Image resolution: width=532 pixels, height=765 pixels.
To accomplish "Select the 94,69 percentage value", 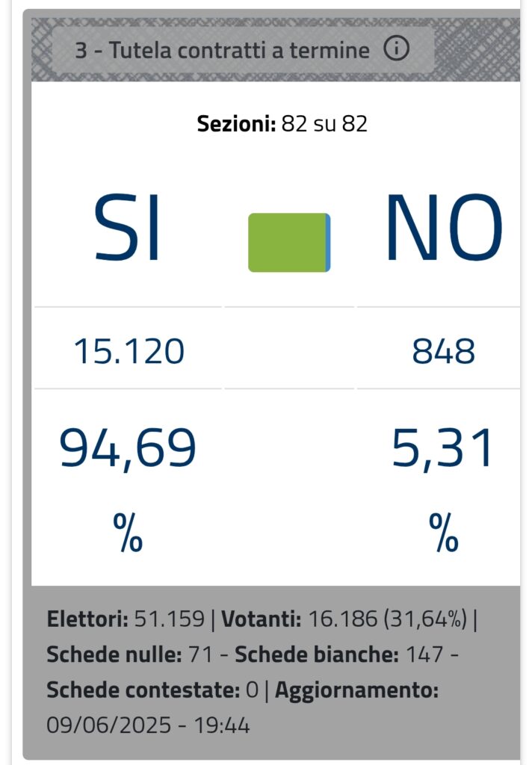I will pyautogui.click(x=128, y=448).
